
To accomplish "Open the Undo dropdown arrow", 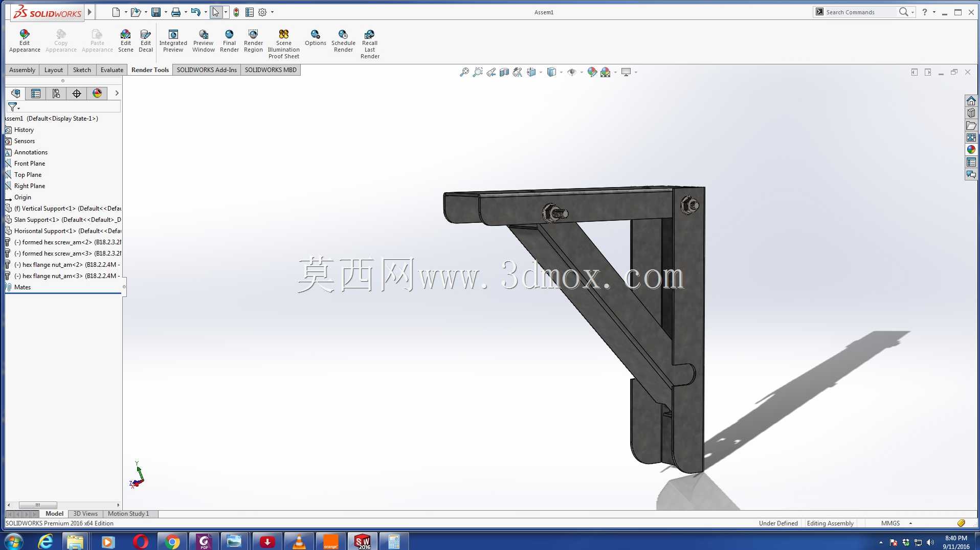I will pyautogui.click(x=206, y=12).
